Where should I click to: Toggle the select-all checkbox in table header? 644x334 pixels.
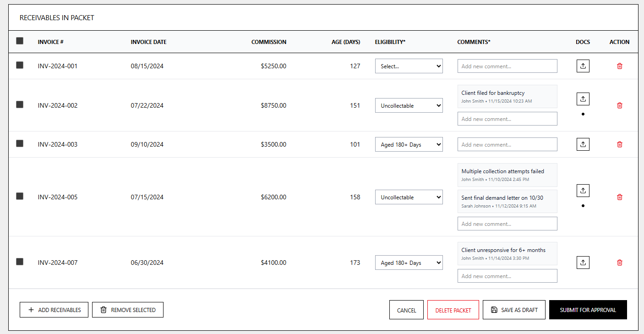pos(19,41)
